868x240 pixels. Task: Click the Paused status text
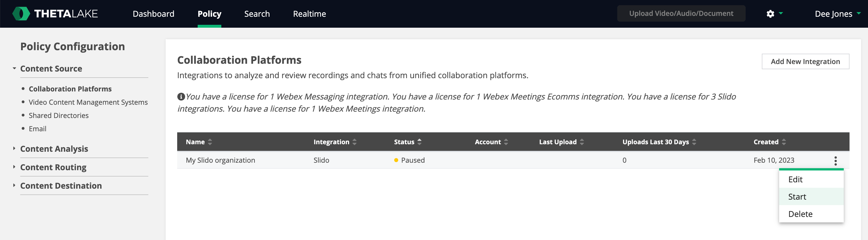pos(413,160)
